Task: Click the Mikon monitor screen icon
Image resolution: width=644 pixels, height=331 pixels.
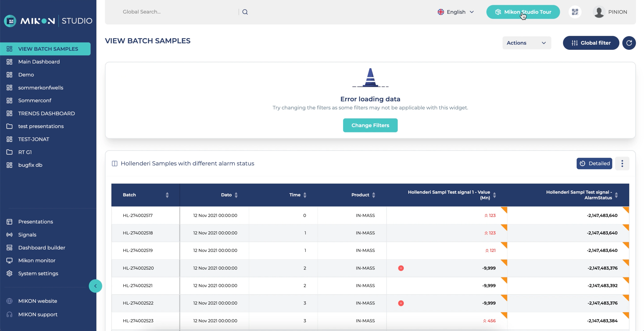Action: [9, 260]
